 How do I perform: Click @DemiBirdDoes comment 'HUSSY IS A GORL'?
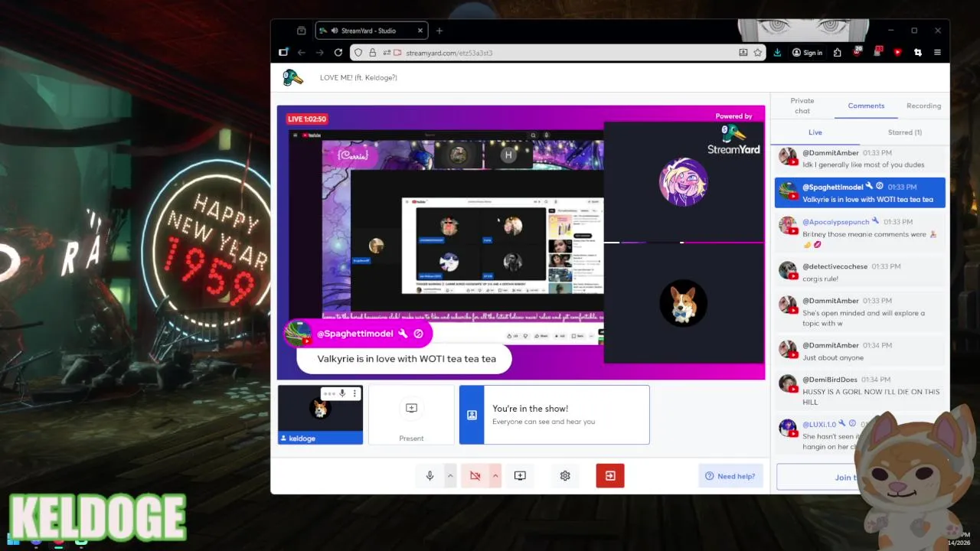click(860, 390)
